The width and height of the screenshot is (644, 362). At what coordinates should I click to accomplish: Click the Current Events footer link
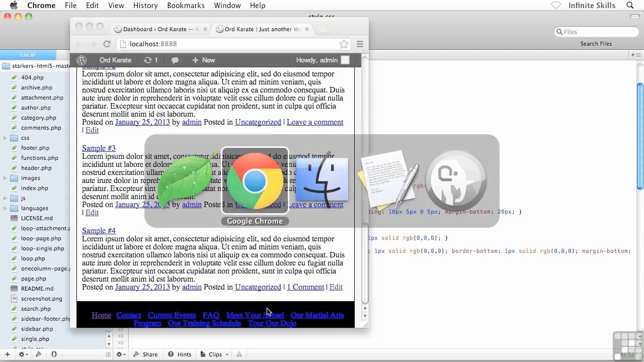[x=172, y=315]
